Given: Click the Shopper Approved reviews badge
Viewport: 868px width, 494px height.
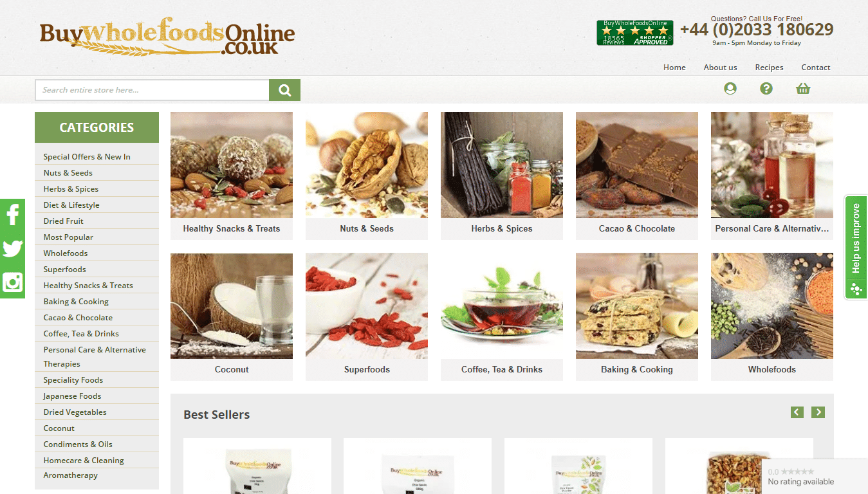Looking at the screenshot, I should (634, 32).
